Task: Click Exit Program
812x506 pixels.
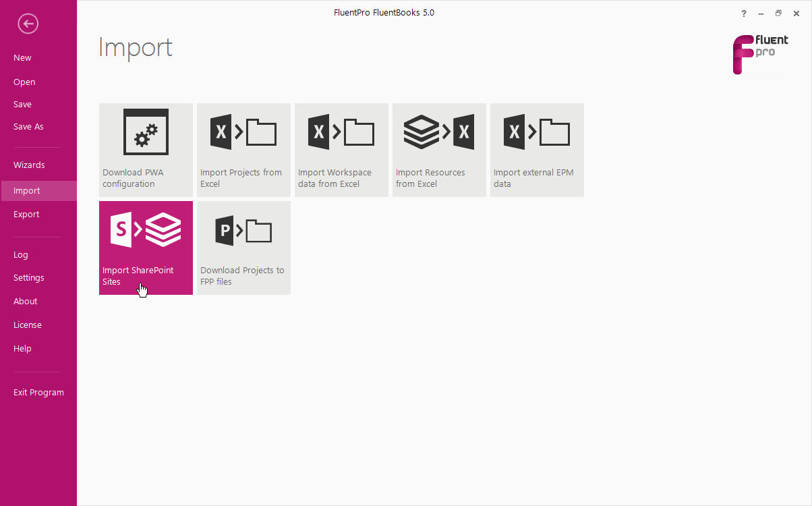Action: tap(38, 393)
